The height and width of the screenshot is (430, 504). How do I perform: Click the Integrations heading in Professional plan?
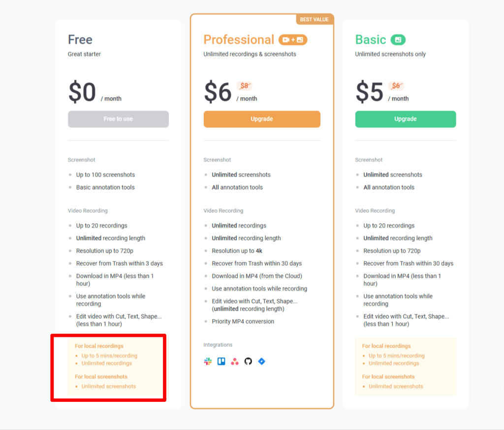218,345
